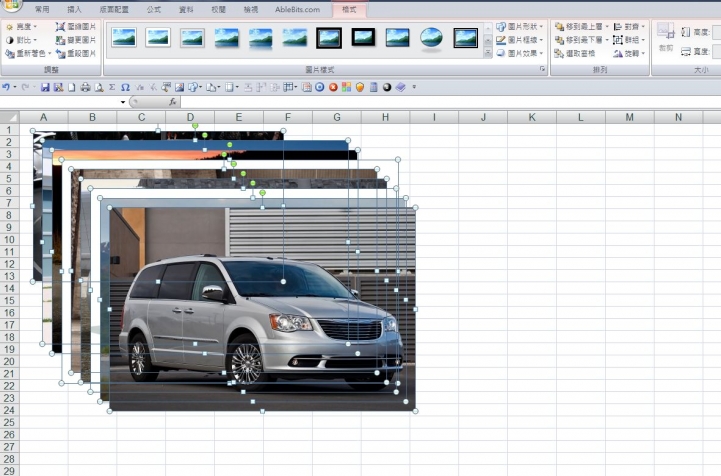This screenshot has width=721, height=476.
Task: Click the purple eraser-like icon
Action: [x=401, y=87]
